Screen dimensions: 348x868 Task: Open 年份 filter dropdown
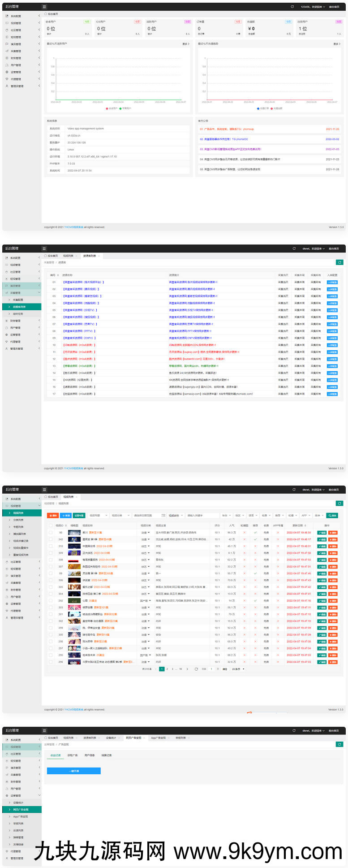pos(227,516)
